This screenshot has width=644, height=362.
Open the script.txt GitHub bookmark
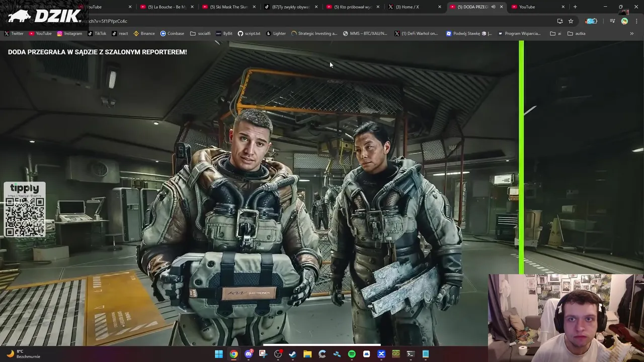coord(249,34)
